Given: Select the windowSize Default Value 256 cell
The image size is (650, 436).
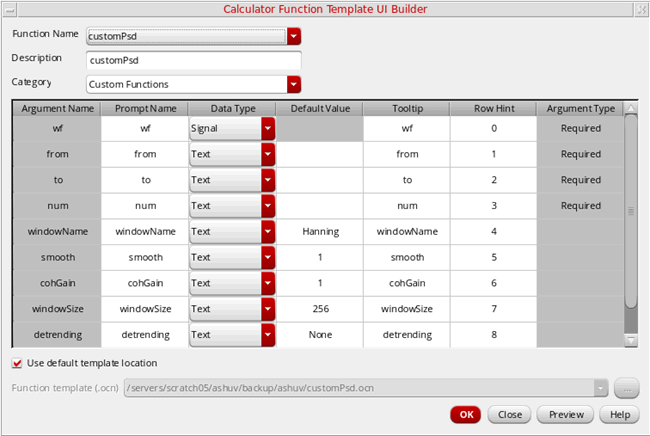Looking at the screenshot, I should click(x=320, y=309).
